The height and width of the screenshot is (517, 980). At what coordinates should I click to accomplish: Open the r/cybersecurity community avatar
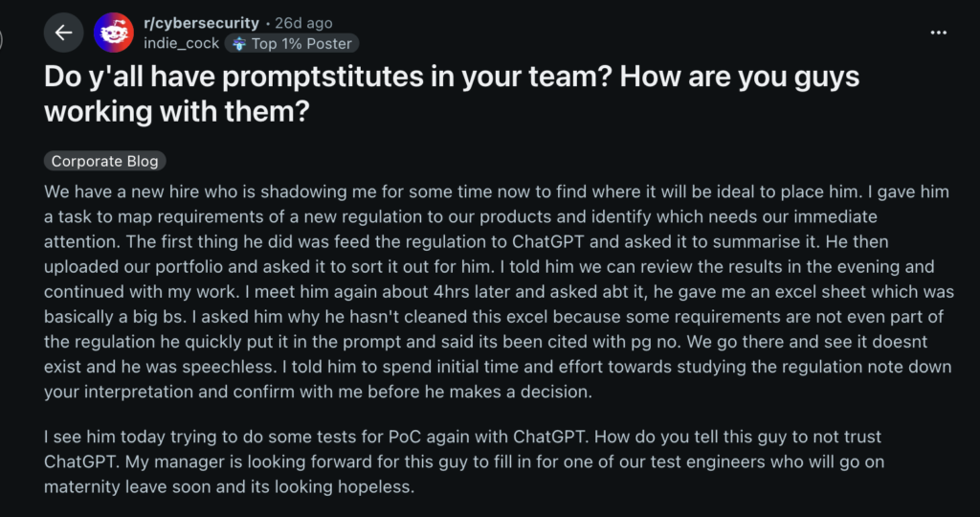point(113,33)
